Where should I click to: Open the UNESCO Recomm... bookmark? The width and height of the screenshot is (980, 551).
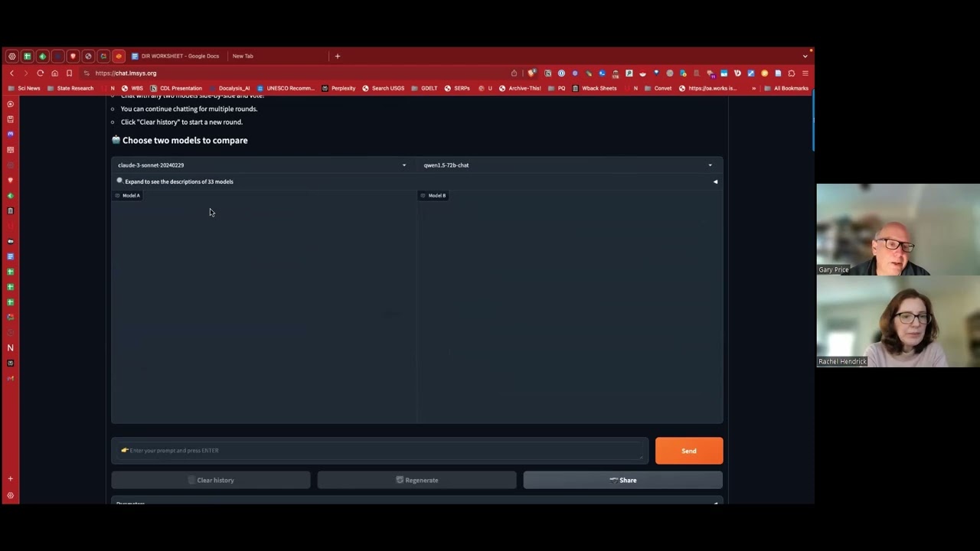point(286,88)
